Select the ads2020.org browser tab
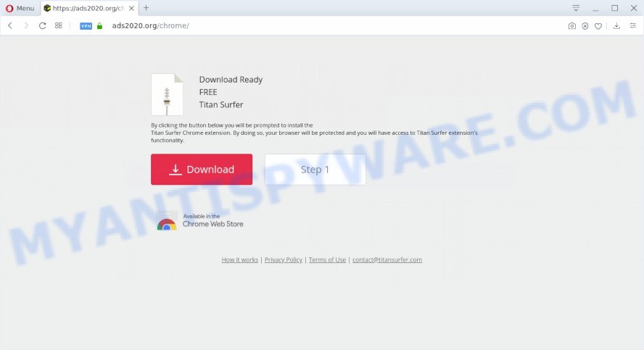The height and width of the screenshot is (350, 644). pos(89,8)
